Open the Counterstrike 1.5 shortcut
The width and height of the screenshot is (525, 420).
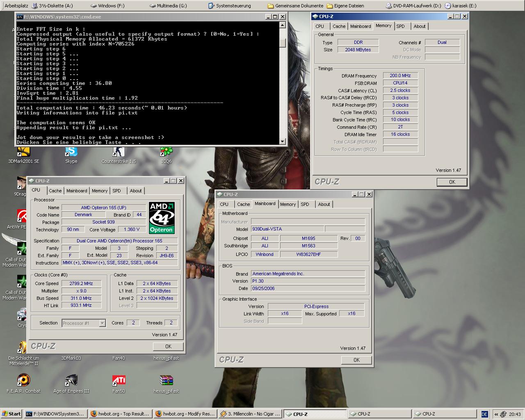click(119, 155)
